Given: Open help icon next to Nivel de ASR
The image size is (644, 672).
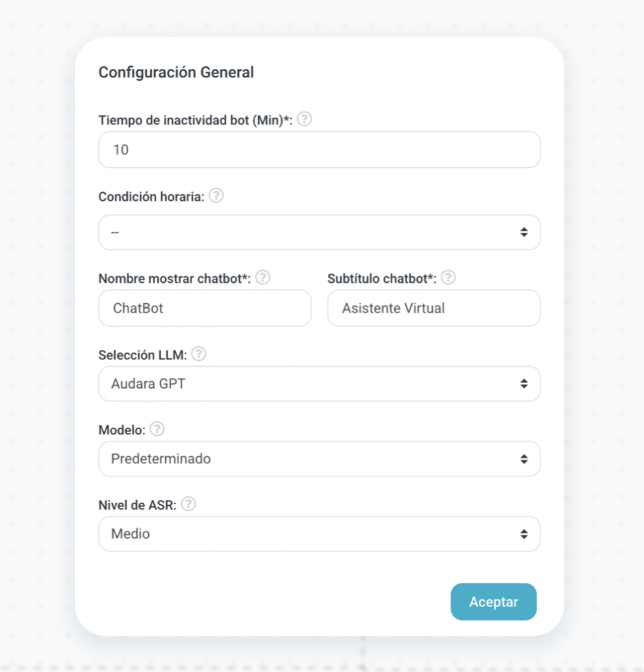Looking at the screenshot, I should coord(189,504).
